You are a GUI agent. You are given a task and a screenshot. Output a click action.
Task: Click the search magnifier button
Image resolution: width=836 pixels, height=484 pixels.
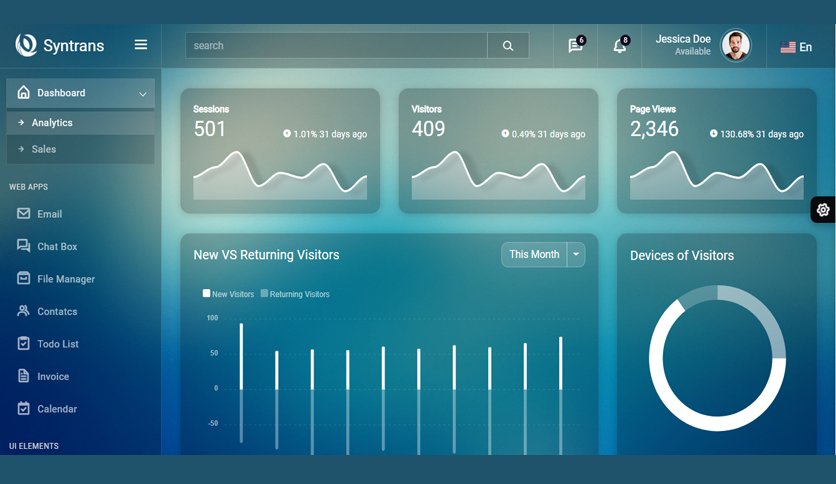pyautogui.click(x=508, y=46)
